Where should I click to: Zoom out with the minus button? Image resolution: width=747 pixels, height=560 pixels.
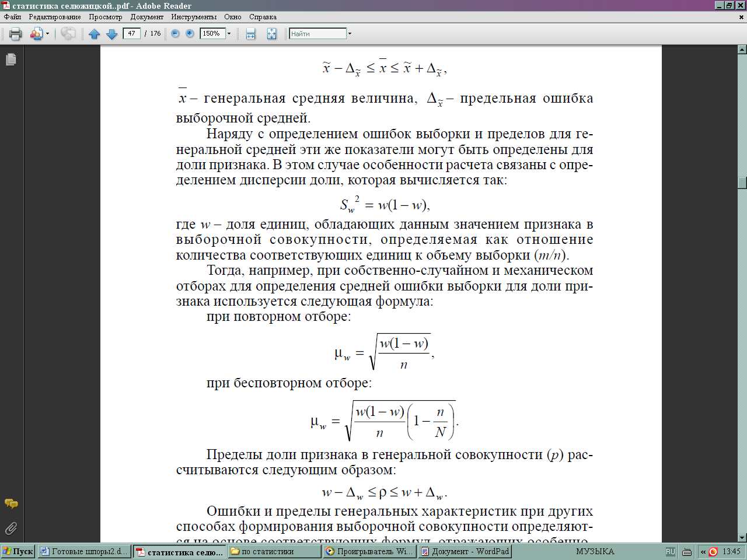pos(175,33)
